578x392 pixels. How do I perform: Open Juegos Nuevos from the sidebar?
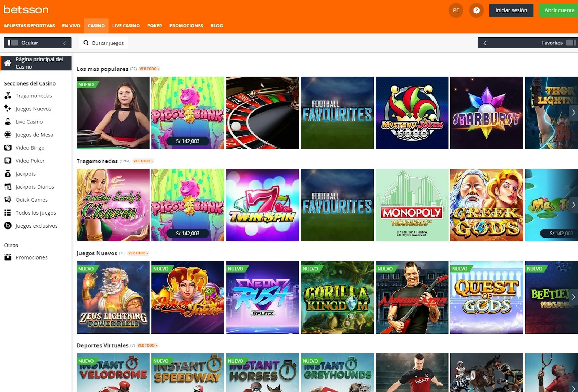pyautogui.click(x=8, y=109)
